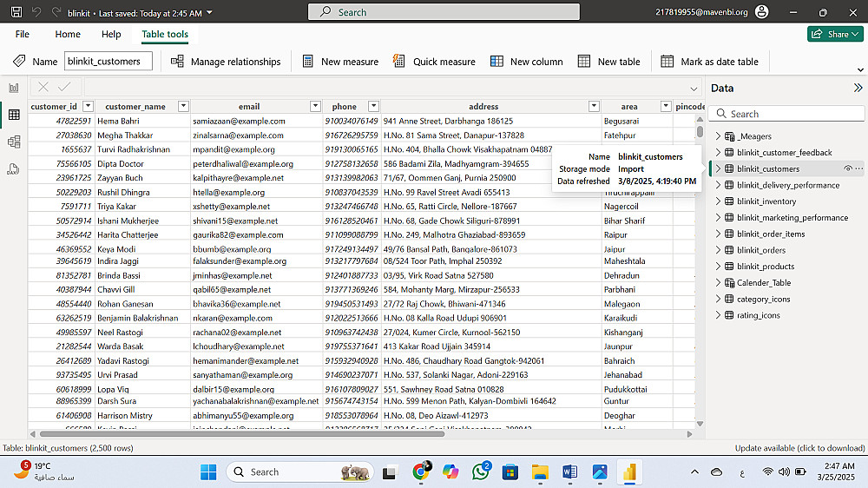Switch to Table view icon
Image resolution: width=868 pixels, height=488 pixels.
[x=14, y=115]
